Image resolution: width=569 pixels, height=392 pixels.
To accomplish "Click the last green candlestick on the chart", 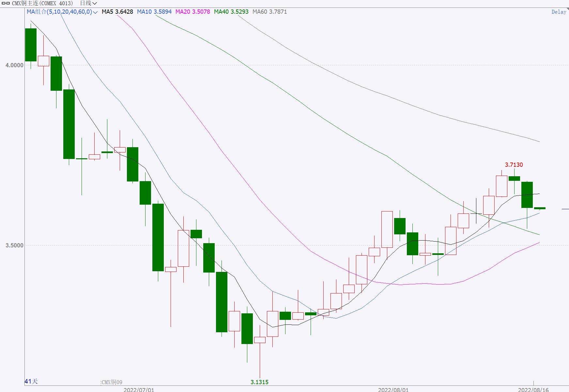I will tap(540, 208).
